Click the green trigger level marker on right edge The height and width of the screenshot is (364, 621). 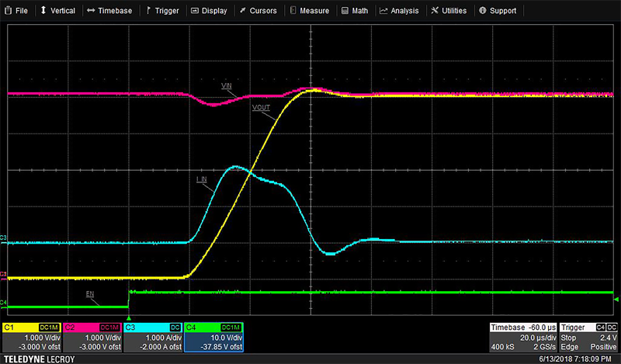coord(616,300)
